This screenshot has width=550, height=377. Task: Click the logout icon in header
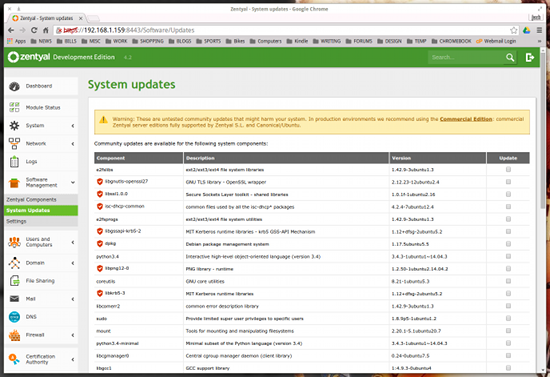[x=530, y=57]
